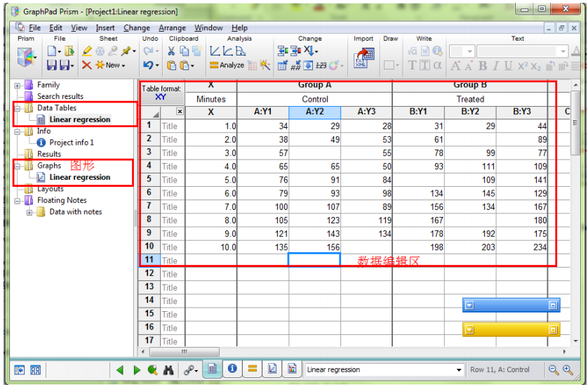Click the Import TXT XML icon

[363, 58]
